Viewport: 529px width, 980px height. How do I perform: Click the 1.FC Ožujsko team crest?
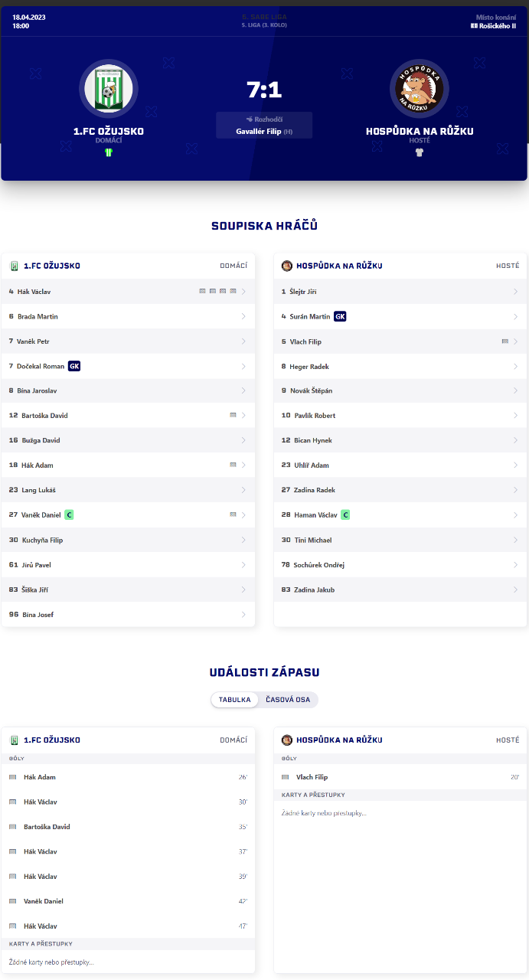click(x=108, y=89)
